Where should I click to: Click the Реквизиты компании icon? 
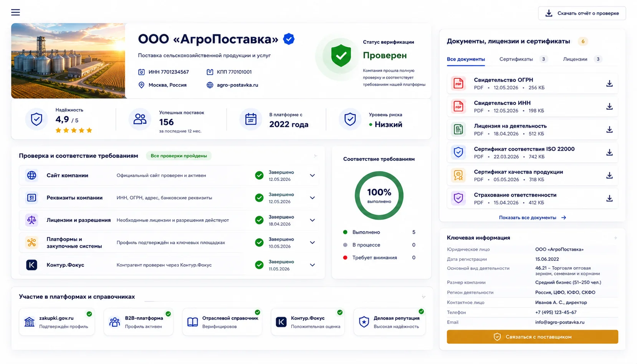pyautogui.click(x=31, y=198)
